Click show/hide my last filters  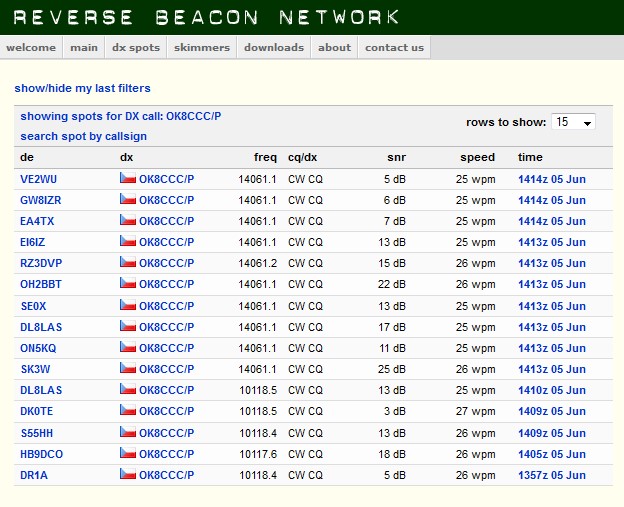[82, 89]
